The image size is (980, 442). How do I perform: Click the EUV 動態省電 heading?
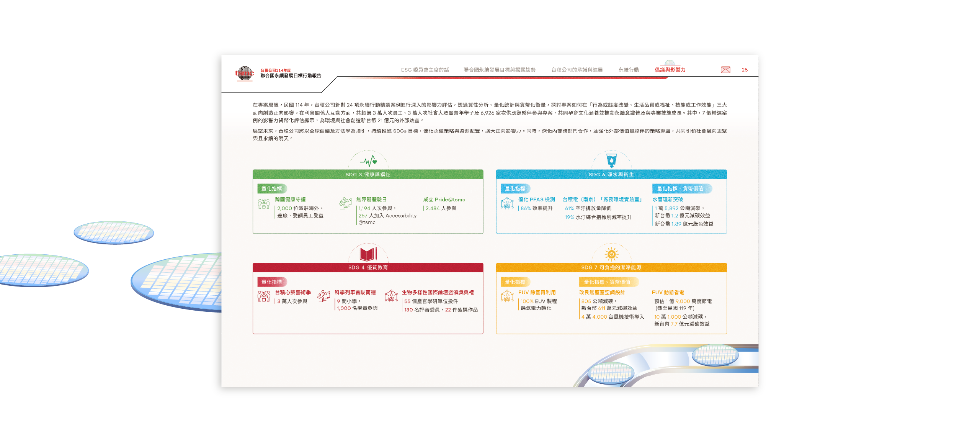(x=668, y=292)
